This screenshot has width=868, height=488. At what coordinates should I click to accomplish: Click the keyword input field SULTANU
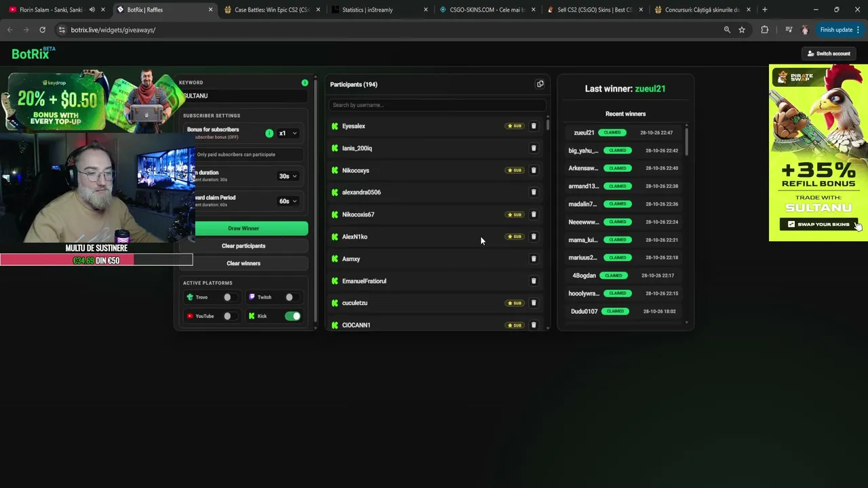coord(245,96)
